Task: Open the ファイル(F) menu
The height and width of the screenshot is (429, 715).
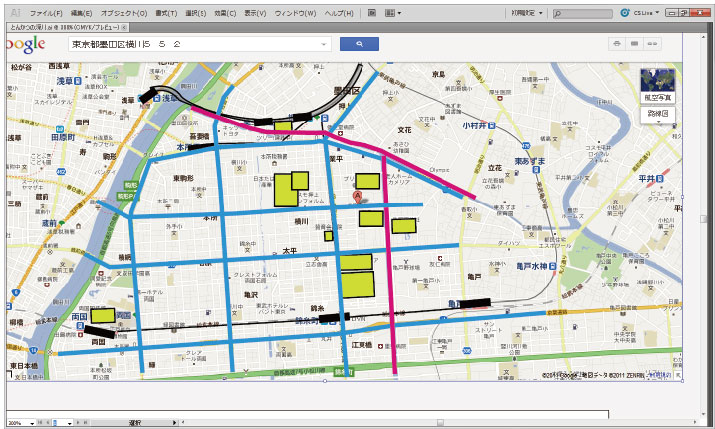Action: (x=46, y=13)
